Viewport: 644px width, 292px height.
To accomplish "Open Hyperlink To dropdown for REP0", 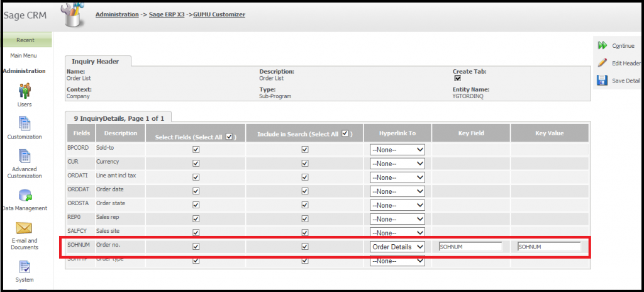I will 397,219.
